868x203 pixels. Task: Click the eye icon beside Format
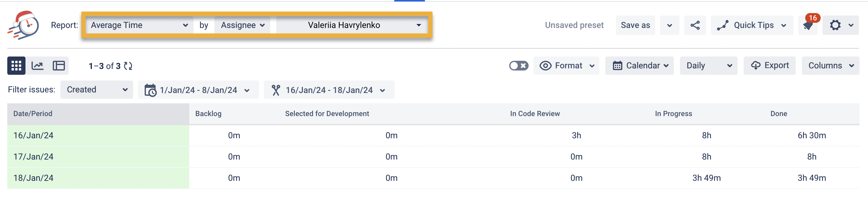(546, 66)
